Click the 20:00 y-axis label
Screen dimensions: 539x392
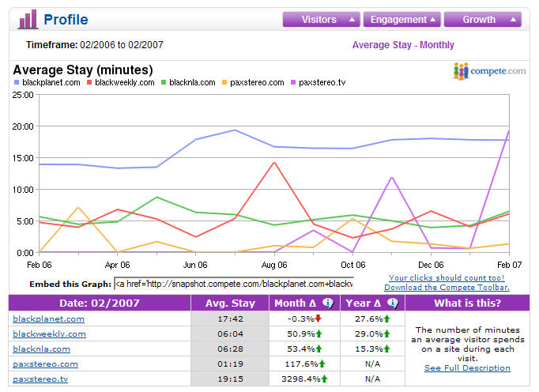pos(23,126)
